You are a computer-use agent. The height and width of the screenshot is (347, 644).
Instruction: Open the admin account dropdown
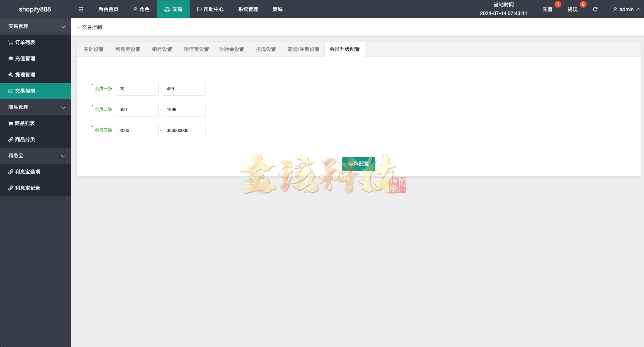[627, 9]
